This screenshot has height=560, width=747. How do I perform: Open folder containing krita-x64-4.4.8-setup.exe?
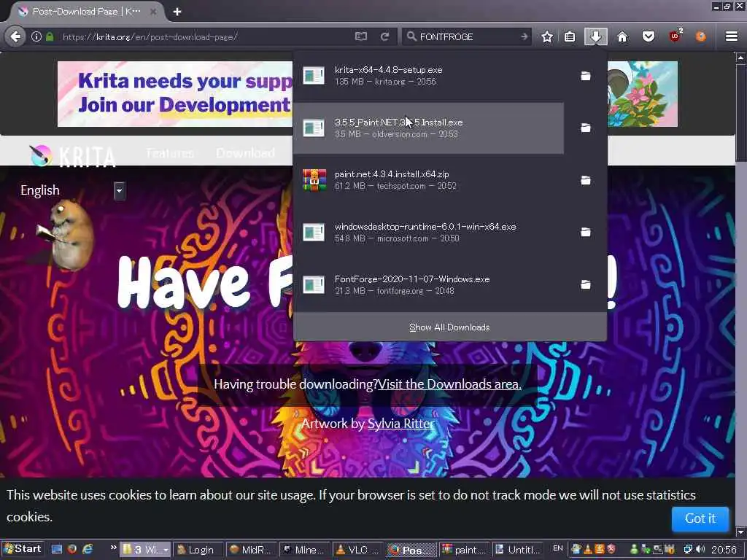tap(586, 76)
